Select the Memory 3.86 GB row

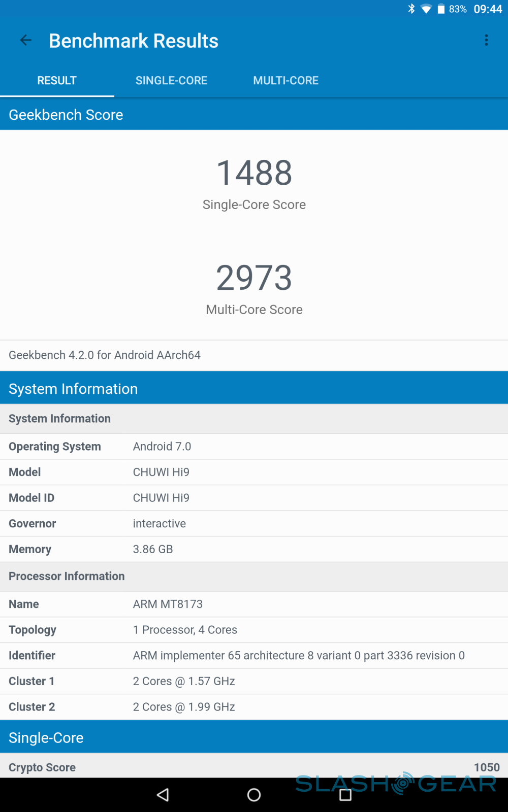(254, 549)
